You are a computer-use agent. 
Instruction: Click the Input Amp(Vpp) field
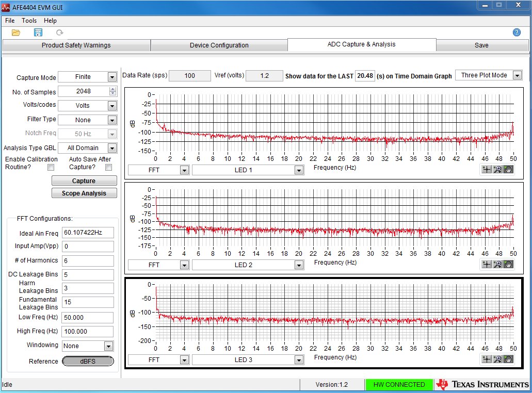point(88,247)
